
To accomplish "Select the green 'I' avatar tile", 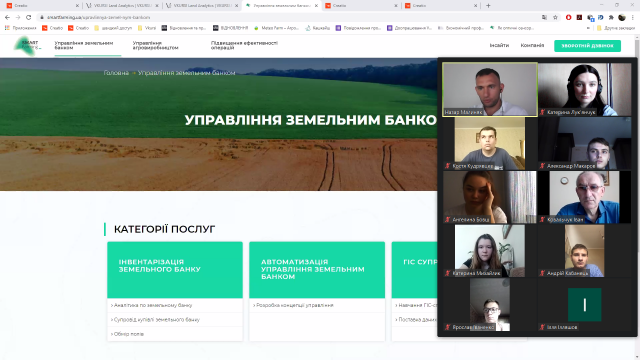I will pos(584,304).
